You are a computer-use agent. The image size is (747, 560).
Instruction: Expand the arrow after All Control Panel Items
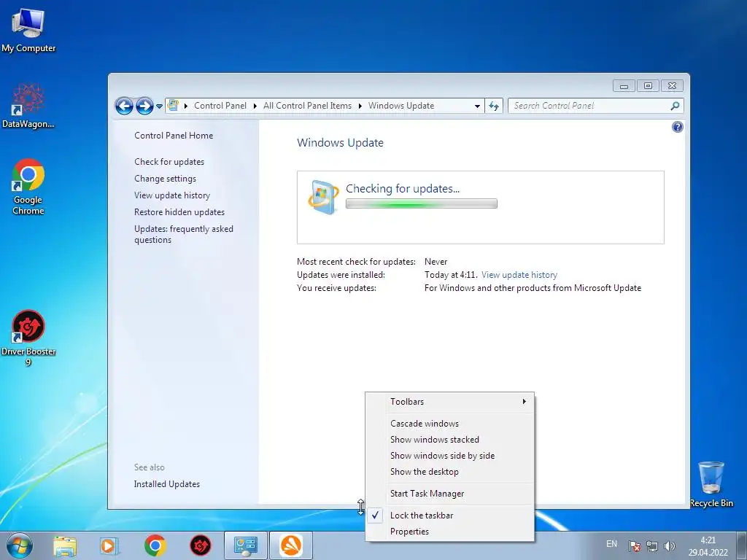pyautogui.click(x=360, y=106)
